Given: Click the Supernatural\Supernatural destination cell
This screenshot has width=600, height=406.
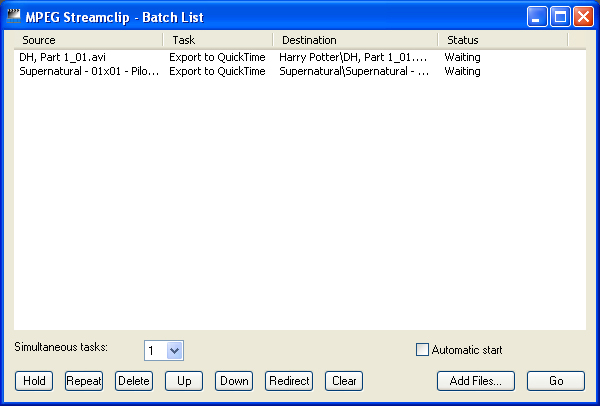Looking at the screenshot, I should [x=354, y=71].
